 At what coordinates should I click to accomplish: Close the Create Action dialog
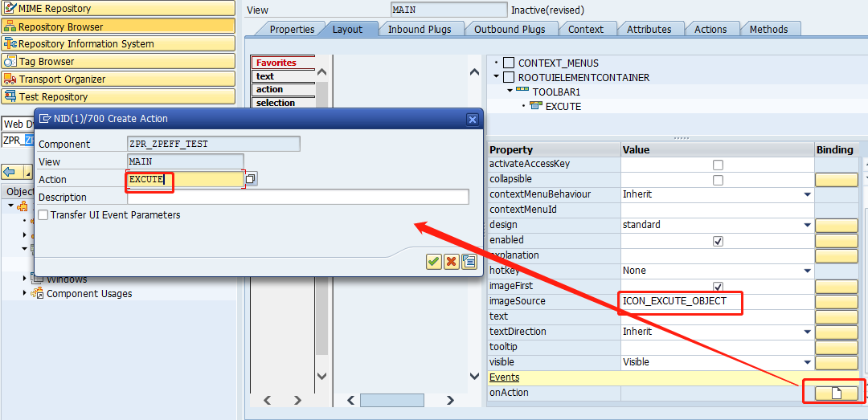(473, 119)
